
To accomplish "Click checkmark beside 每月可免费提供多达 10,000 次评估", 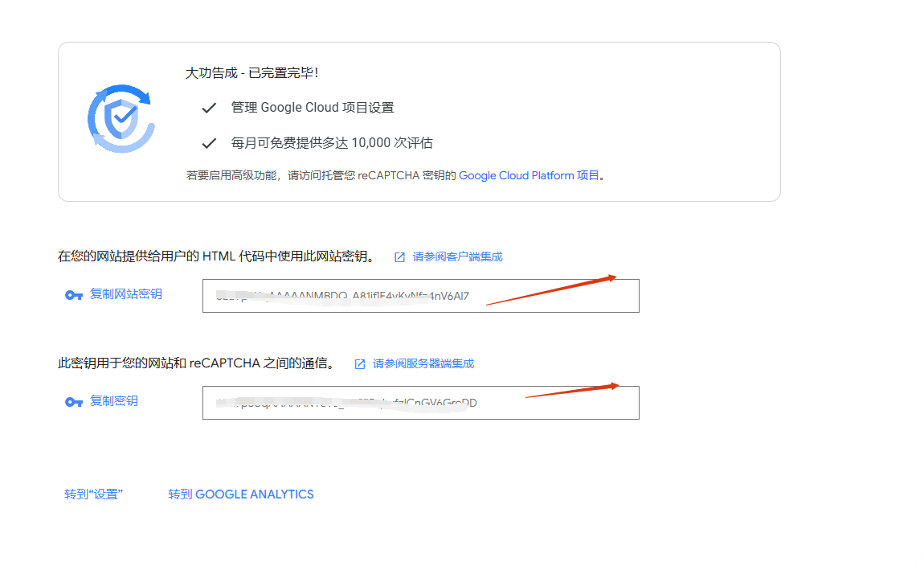I will 209,143.
